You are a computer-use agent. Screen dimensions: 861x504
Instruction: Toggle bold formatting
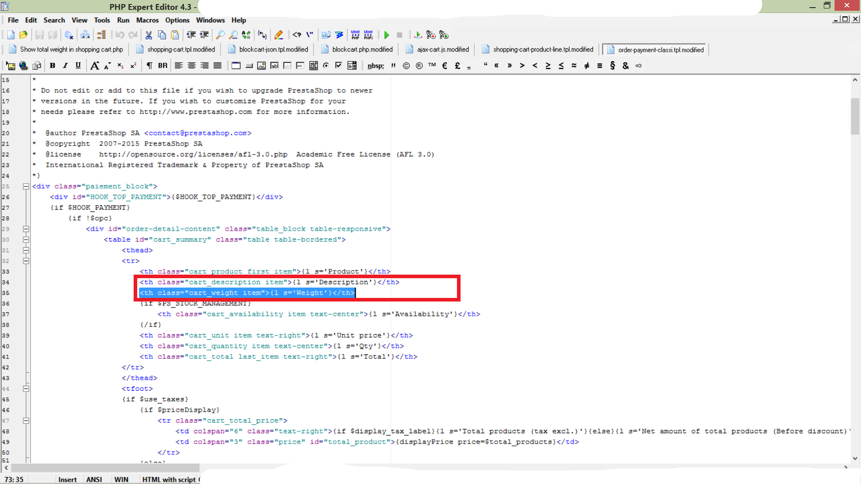point(52,66)
